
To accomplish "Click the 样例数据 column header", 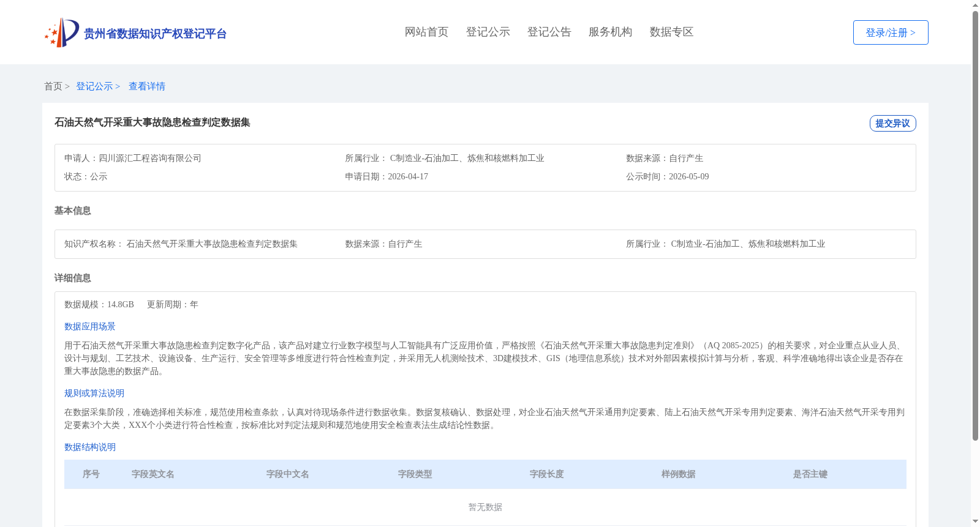I will pos(679,474).
